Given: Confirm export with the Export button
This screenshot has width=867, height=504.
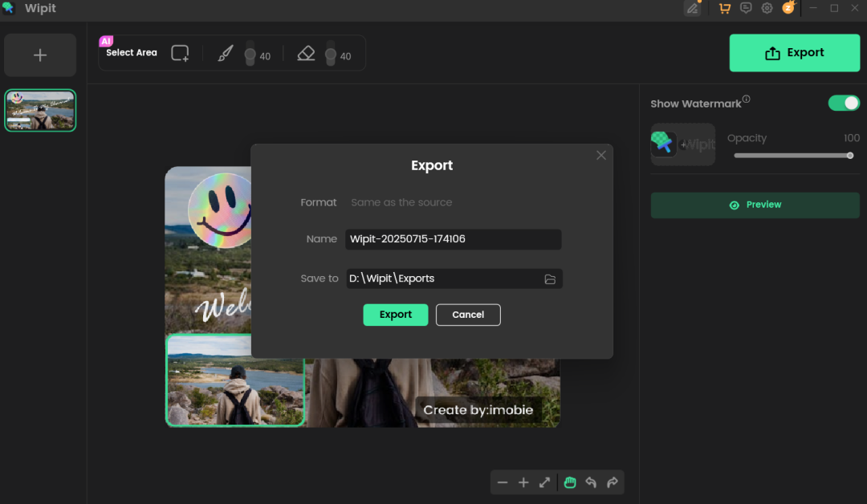Looking at the screenshot, I should pos(395,315).
